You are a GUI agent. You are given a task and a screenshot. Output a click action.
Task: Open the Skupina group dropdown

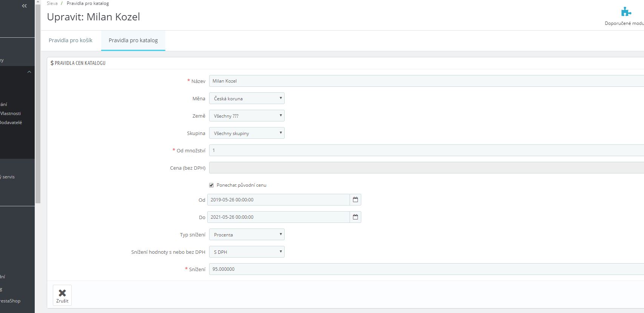(247, 133)
